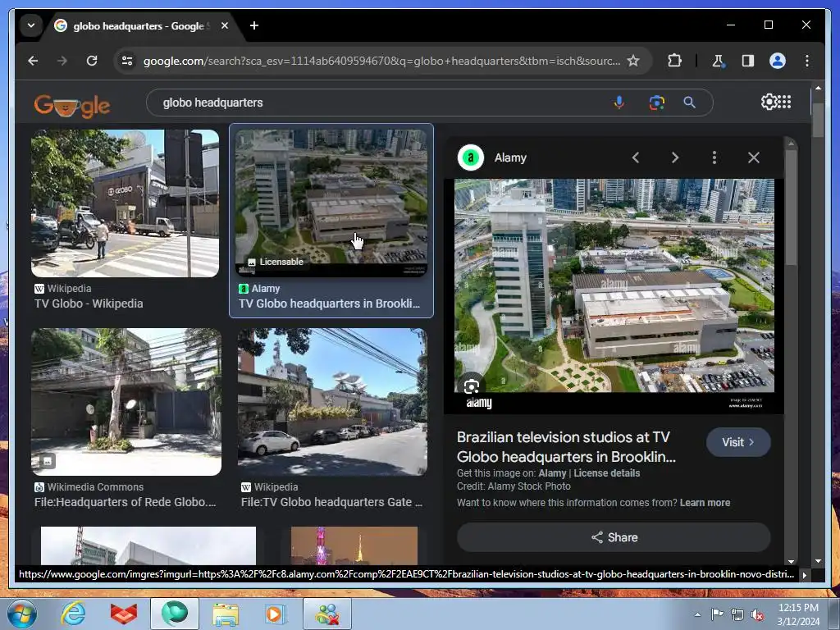Open Brazilian television studios title link

(x=566, y=447)
